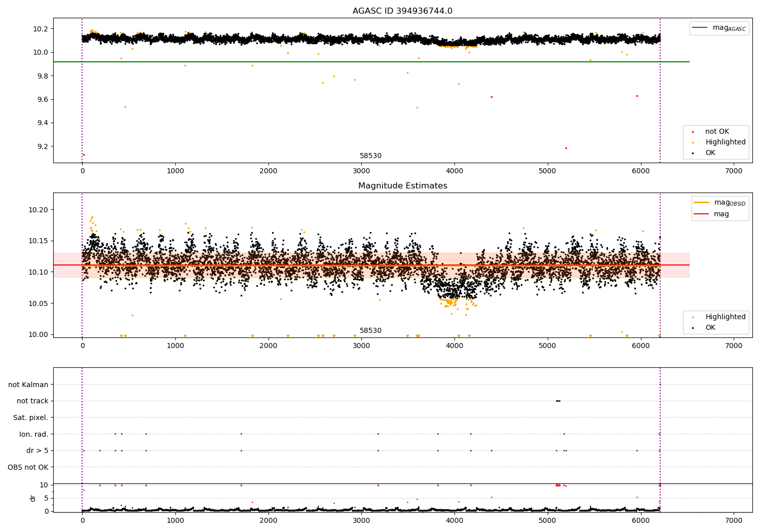Click 'OK' marker in middle plot legend

tap(693, 328)
